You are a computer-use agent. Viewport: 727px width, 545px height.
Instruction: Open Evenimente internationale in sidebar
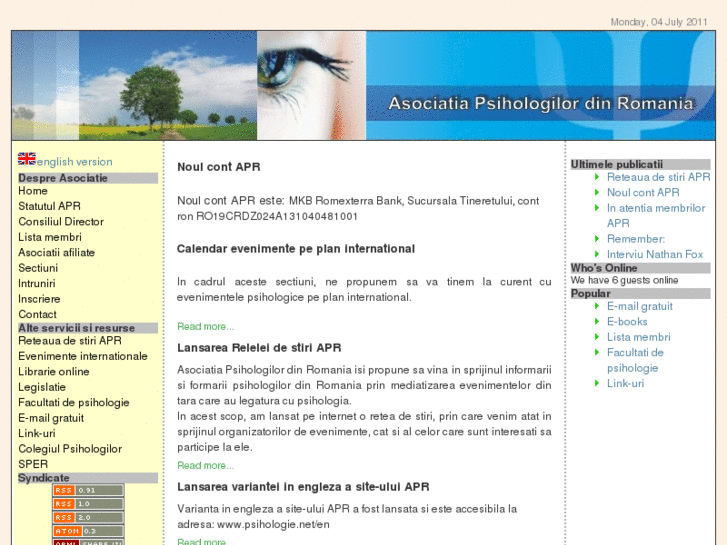[83, 356]
